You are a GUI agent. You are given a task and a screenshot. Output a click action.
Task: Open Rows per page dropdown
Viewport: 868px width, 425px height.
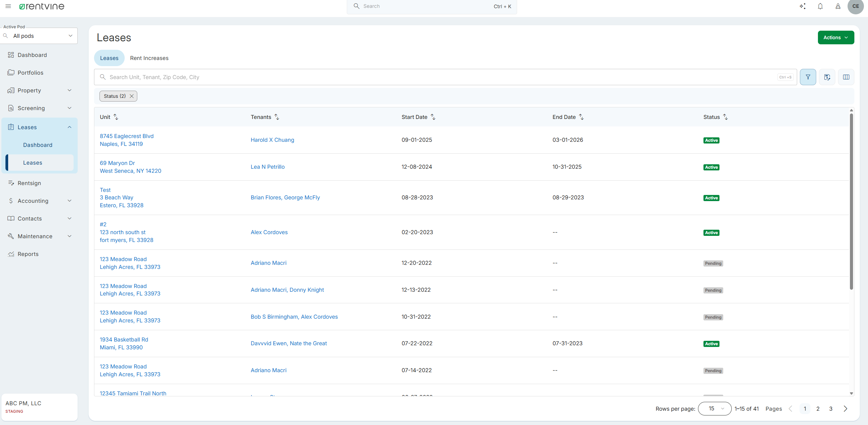[714, 408]
